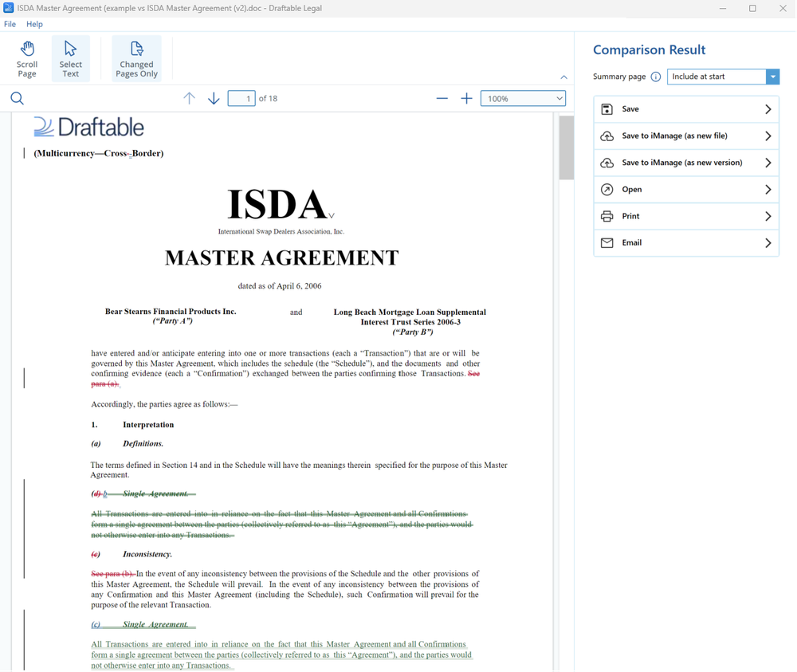Screen dimensions: 797x672
Task: Expand the Open option chevron
Action: point(768,190)
